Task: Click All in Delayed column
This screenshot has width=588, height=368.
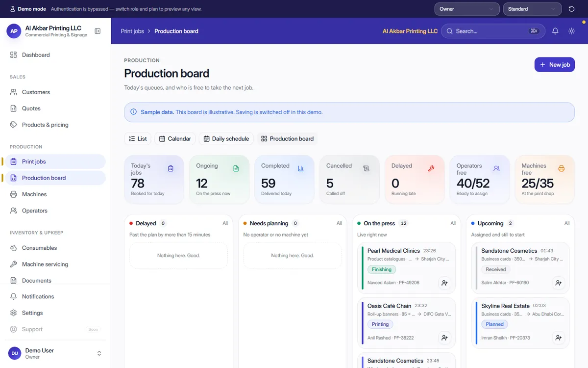Action: (225, 223)
